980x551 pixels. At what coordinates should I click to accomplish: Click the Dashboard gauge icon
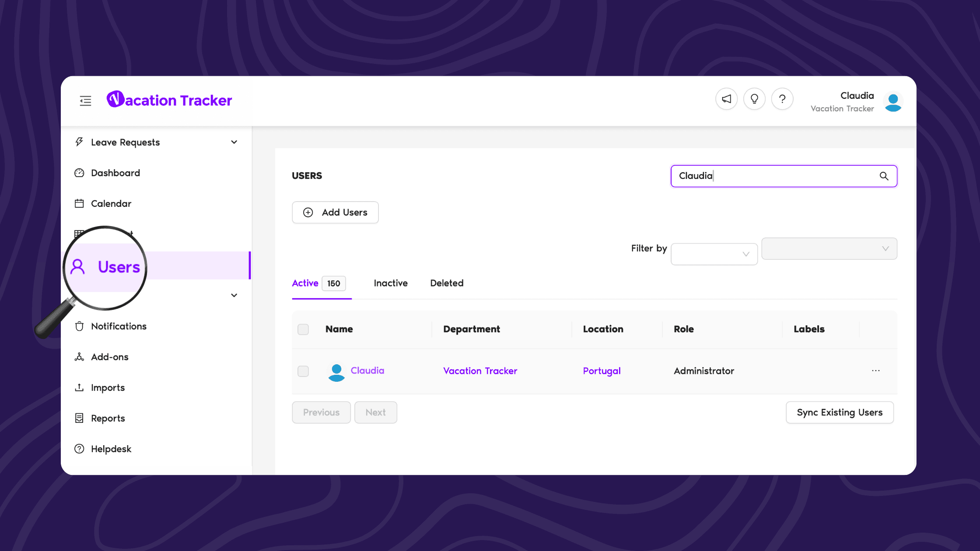pyautogui.click(x=79, y=173)
